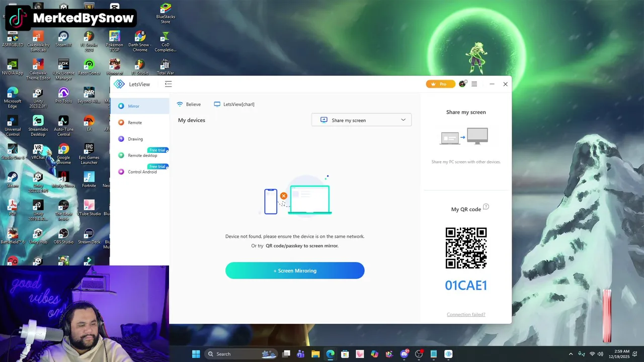The image size is (644, 362).
Task: Select the Steam desktop shortcut
Action: 13,180
